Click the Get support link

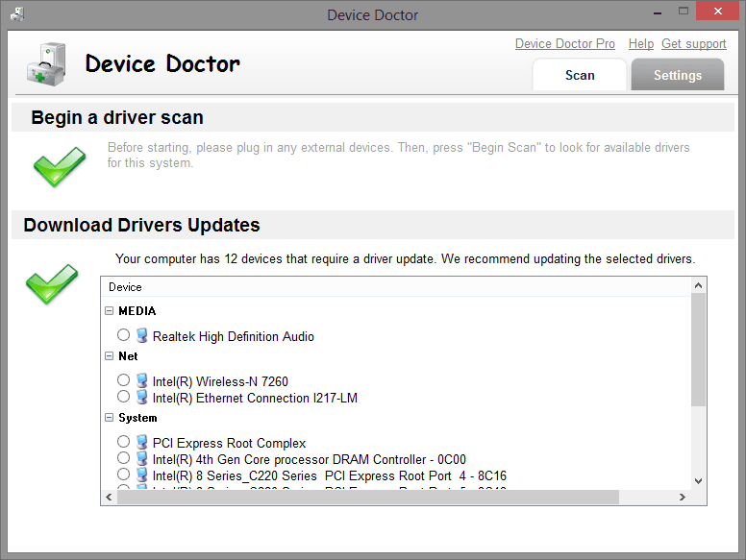click(x=694, y=44)
